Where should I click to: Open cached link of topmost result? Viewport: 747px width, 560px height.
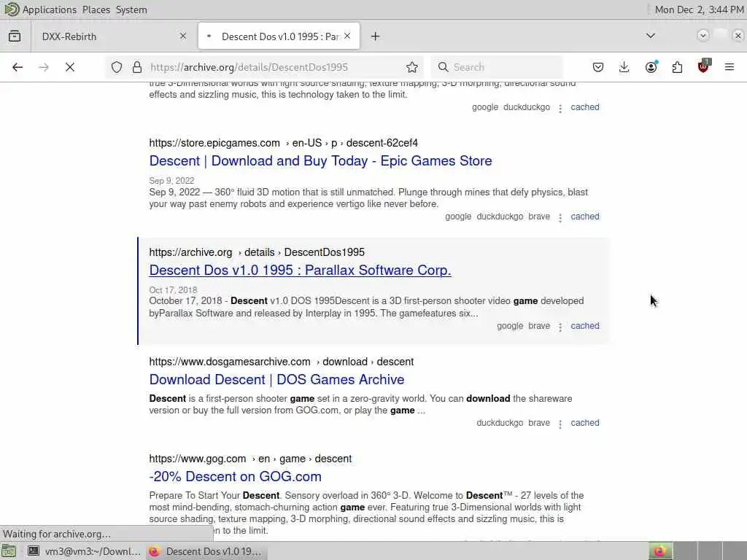click(x=585, y=107)
